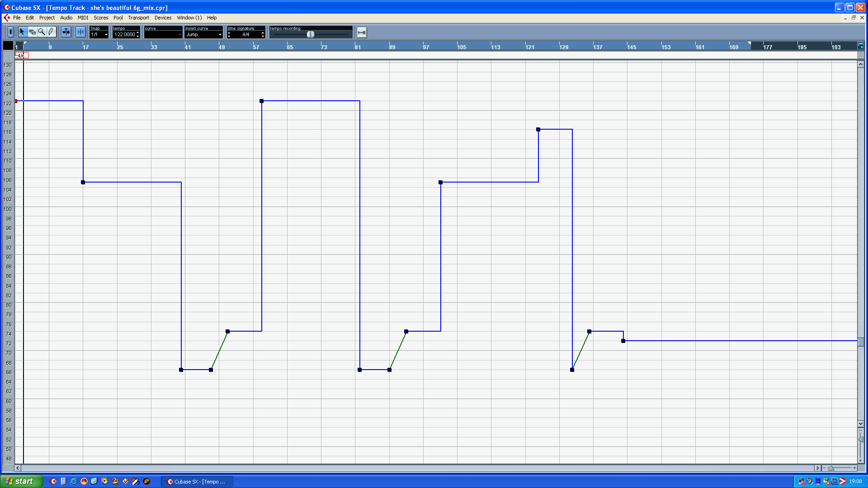Click Cubase SX taskbar button
Image resolution: width=868 pixels, height=488 pixels.
point(197,482)
